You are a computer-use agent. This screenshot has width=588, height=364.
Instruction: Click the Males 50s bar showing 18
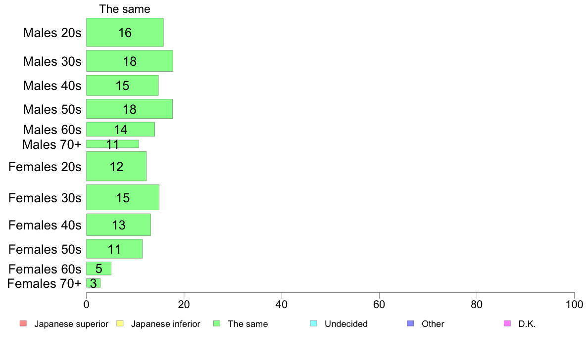[x=129, y=109]
